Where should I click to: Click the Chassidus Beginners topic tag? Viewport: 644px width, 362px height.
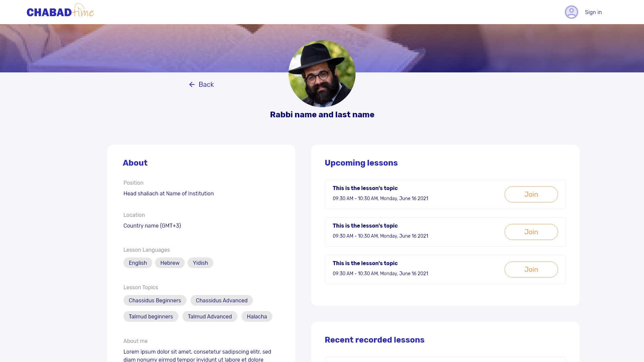coord(155,300)
